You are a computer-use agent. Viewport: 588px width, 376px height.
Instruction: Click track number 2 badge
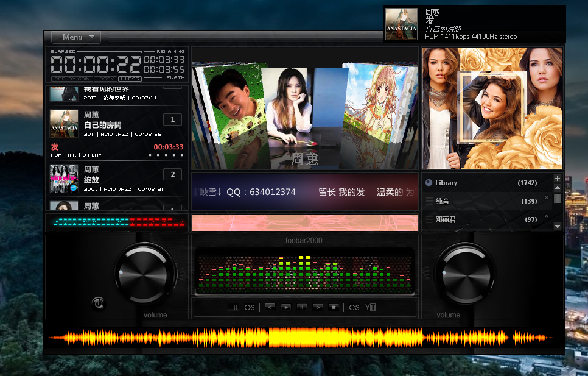coord(172,174)
